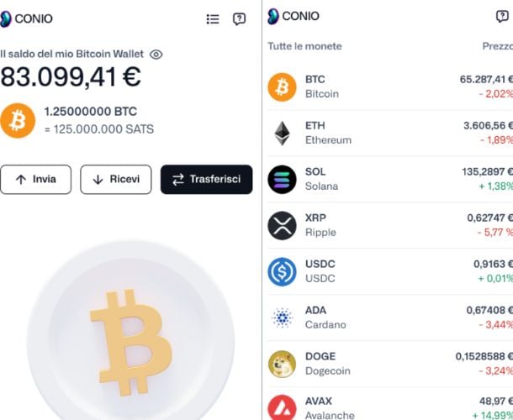
Task: Click the help icon in right panel header
Action: click(x=504, y=17)
